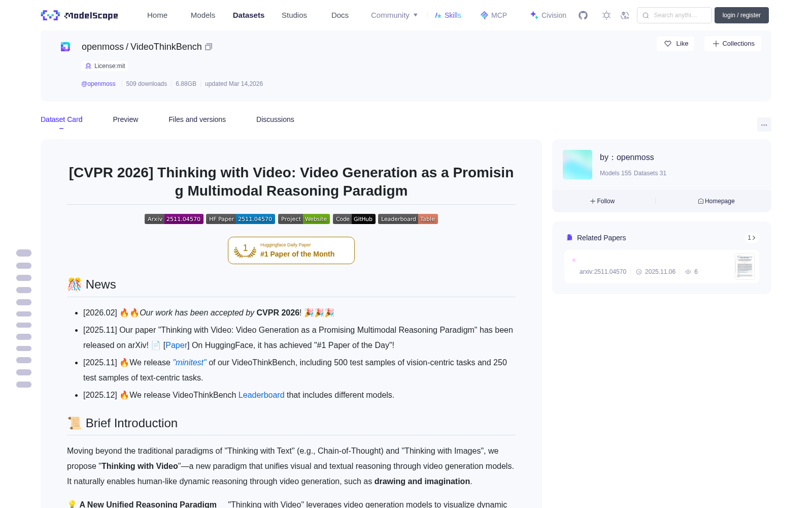Image resolution: width=812 pixels, height=508 pixels.
Task: Click the Skills icon link
Action: [448, 15]
